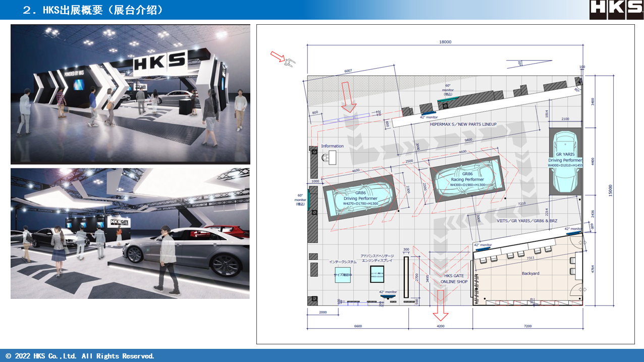Click the red entrance arrow above the Information desk

point(349,101)
